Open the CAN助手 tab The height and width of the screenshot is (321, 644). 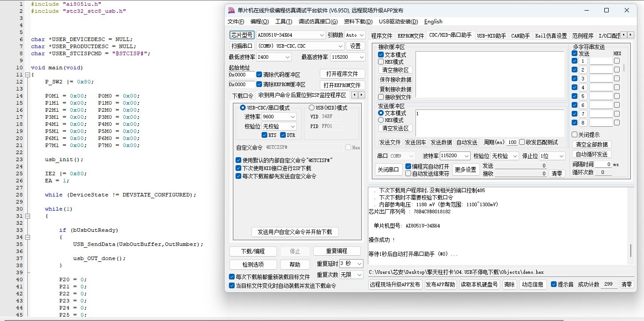520,36
